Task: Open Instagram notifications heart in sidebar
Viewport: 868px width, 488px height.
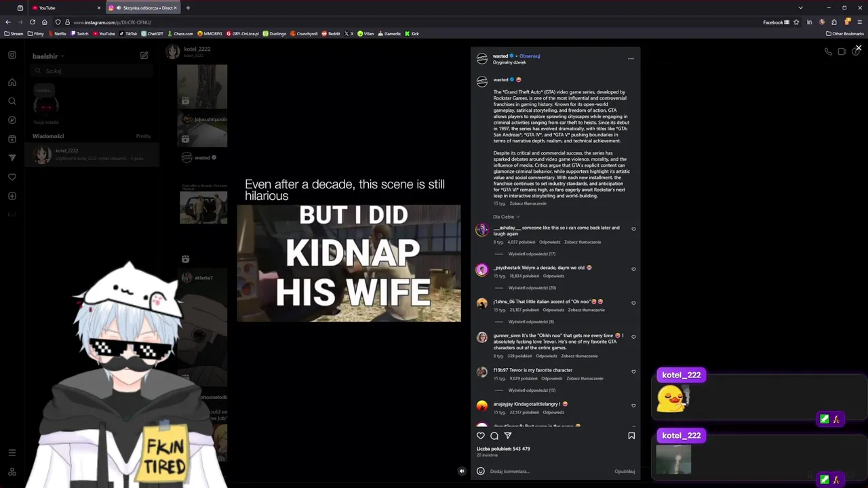Action: [x=12, y=177]
